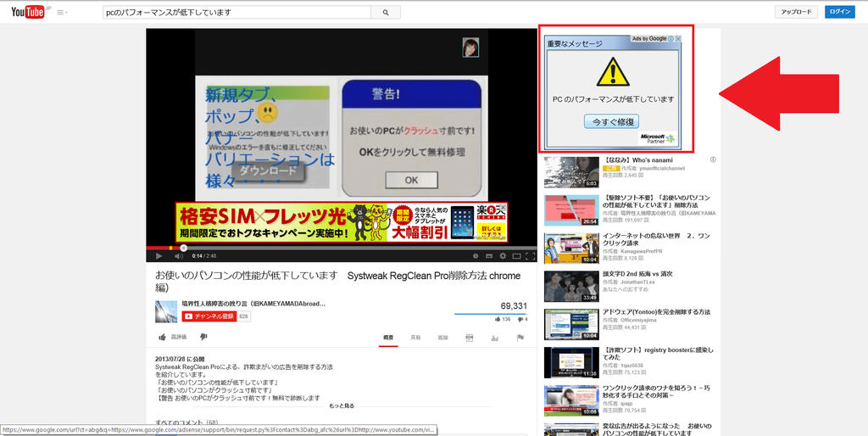Dislike the video with thumbs down
Viewport: 868px width, 436px height.
pyautogui.click(x=203, y=337)
